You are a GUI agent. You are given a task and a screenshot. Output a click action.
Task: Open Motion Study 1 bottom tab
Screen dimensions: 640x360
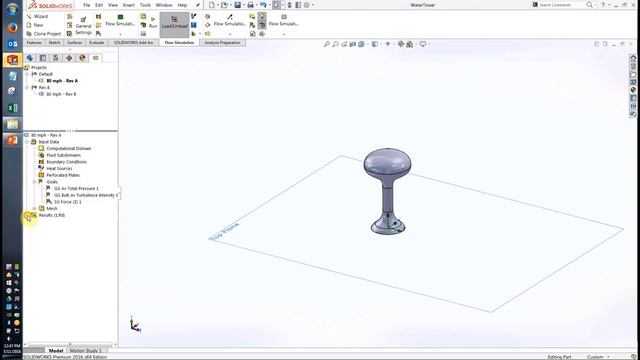click(x=85, y=351)
